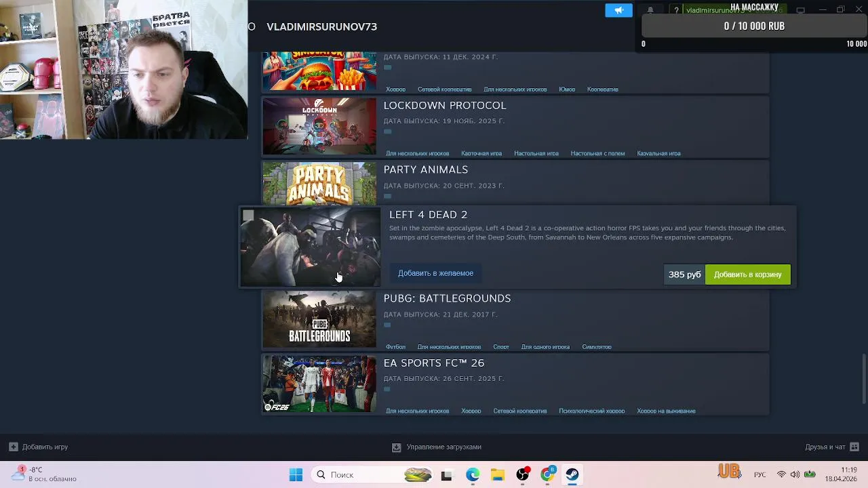Open Google Chrome from the taskbar

point(547,475)
